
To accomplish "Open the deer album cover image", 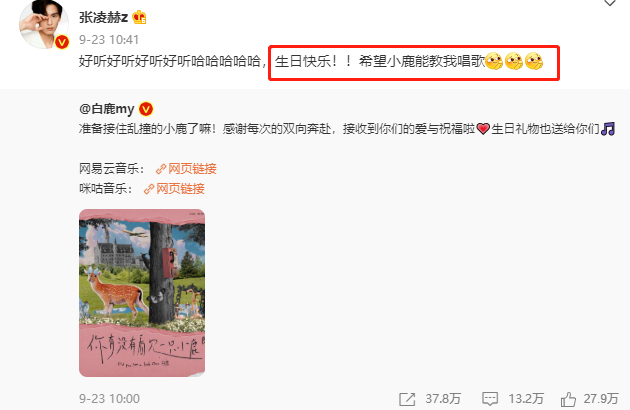I will coord(142,293).
